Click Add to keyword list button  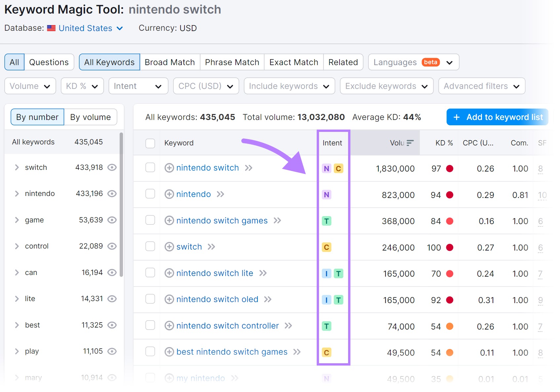coord(498,117)
